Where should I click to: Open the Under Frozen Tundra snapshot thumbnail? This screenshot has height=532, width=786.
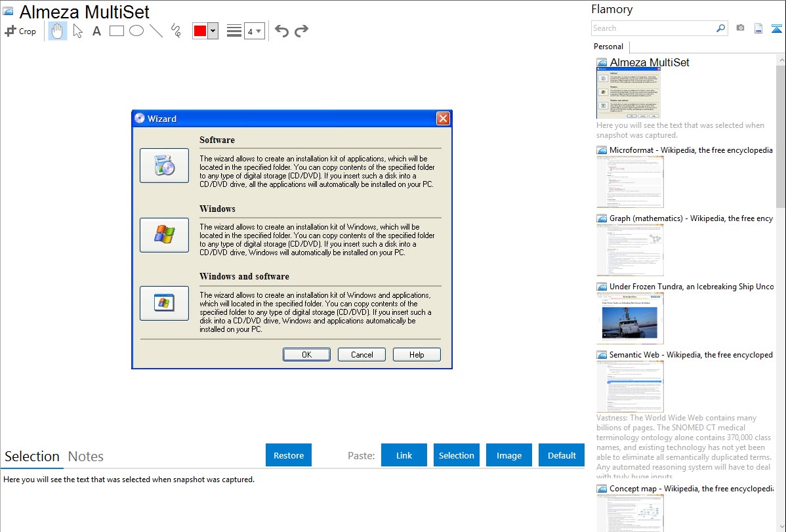630,318
